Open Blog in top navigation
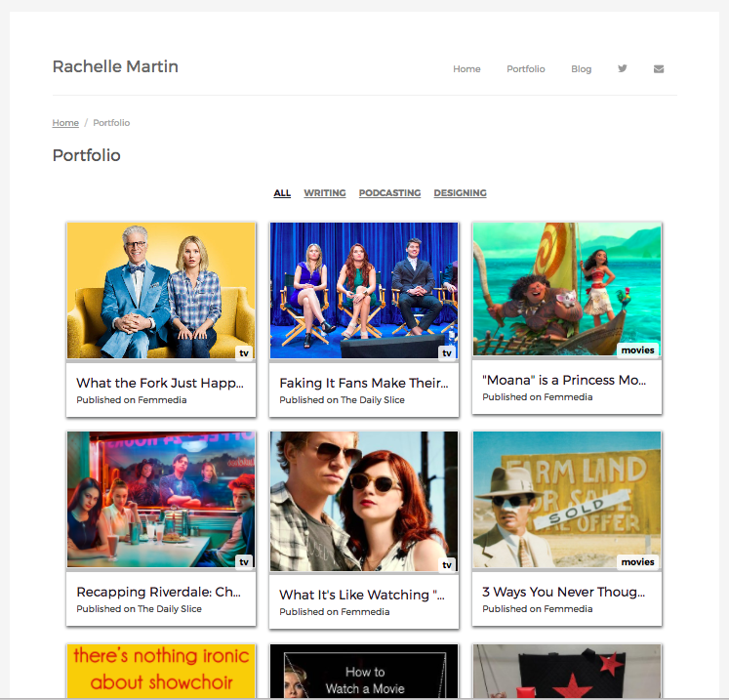Viewport: 729px width, 700px height. click(581, 69)
